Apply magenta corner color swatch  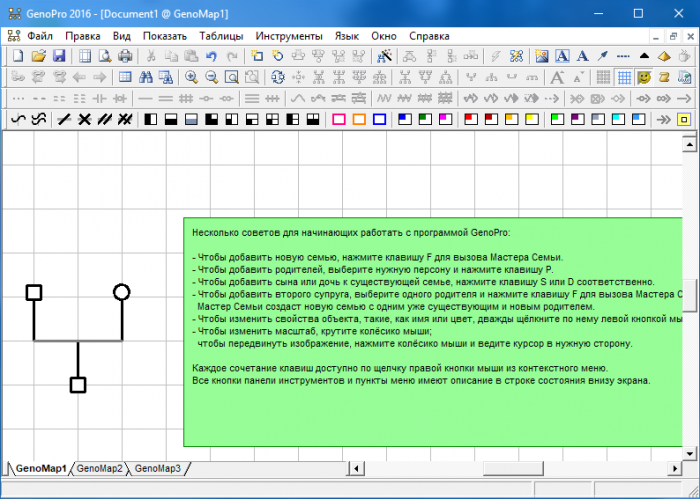tap(446, 119)
